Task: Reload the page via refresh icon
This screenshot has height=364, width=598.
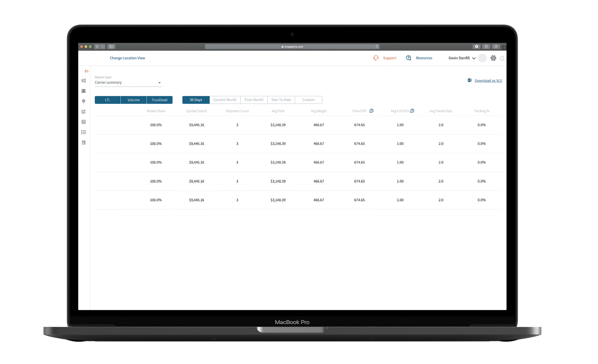Action: (x=377, y=47)
